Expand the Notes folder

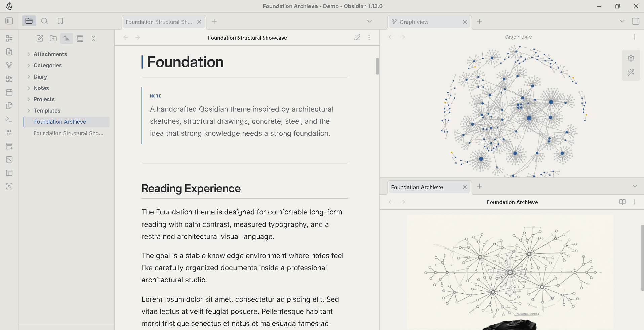click(x=29, y=88)
